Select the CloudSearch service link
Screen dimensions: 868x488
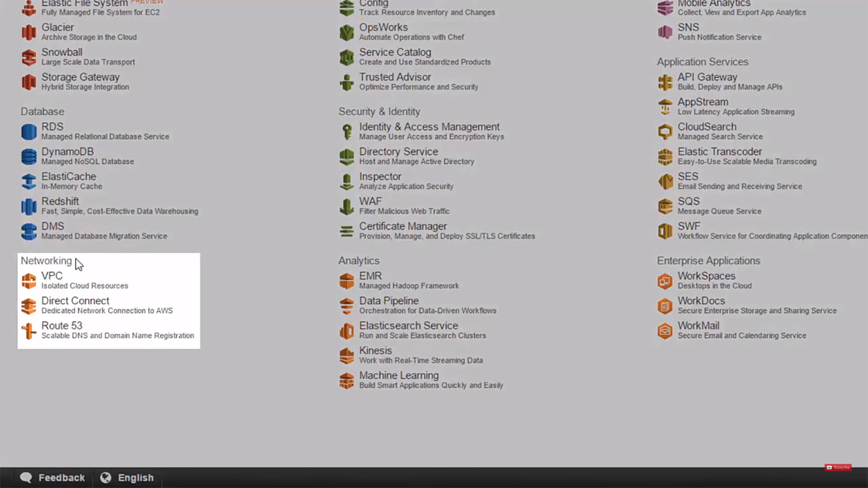point(707,127)
